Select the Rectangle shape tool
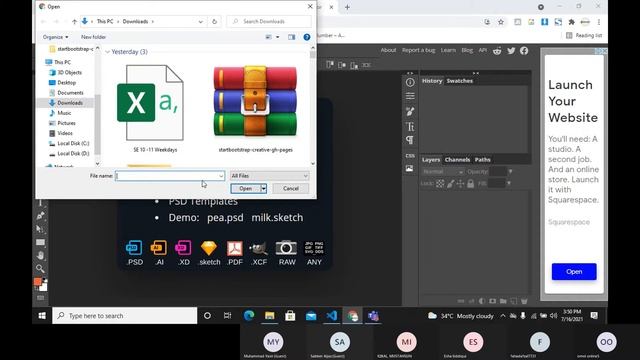 pyautogui.click(x=40, y=242)
